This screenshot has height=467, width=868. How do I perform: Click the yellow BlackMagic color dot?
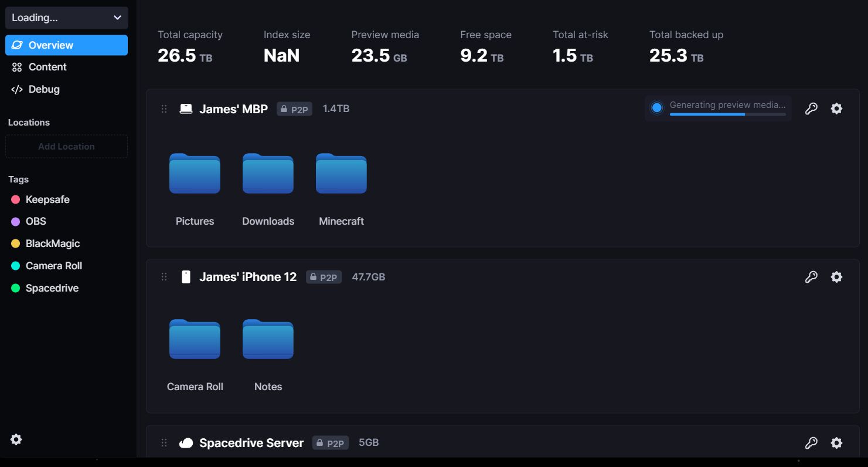click(x=16, y=243)
